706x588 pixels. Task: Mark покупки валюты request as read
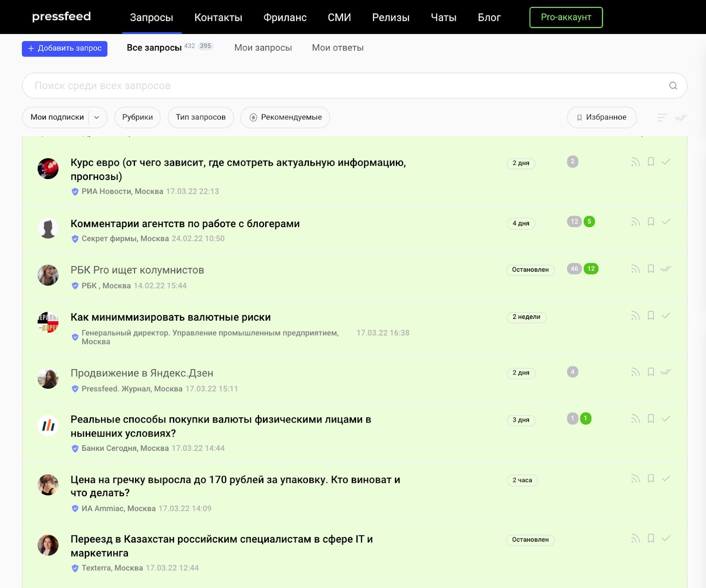coord(666,419)
